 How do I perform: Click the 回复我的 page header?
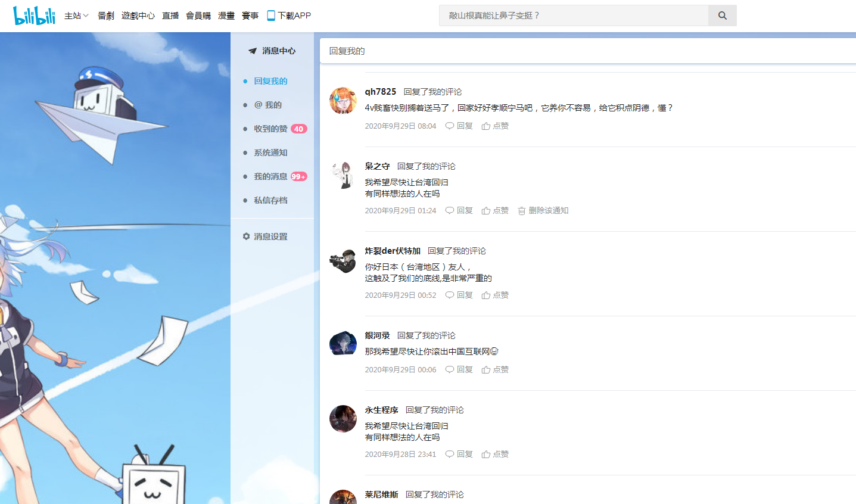click(347, 51)
